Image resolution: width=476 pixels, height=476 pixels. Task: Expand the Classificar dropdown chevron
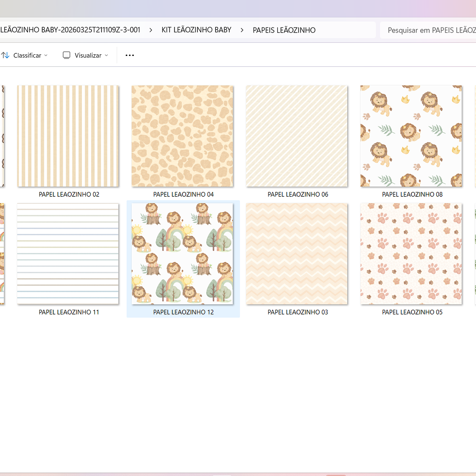(46, 55)
